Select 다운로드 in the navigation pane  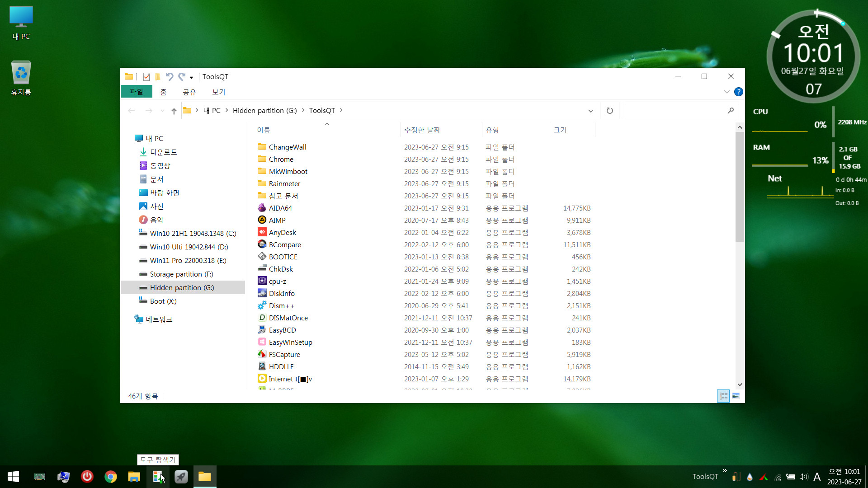[x=163, y=152]
